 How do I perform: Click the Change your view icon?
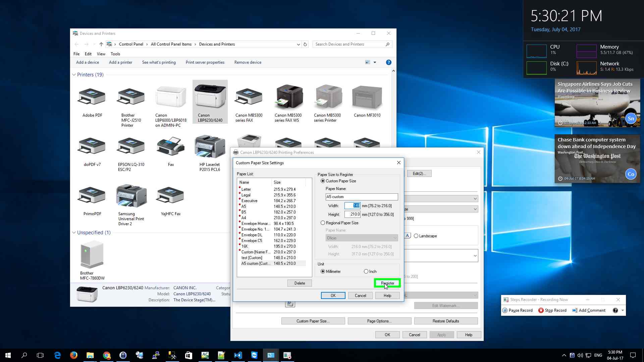click(368, 62)
